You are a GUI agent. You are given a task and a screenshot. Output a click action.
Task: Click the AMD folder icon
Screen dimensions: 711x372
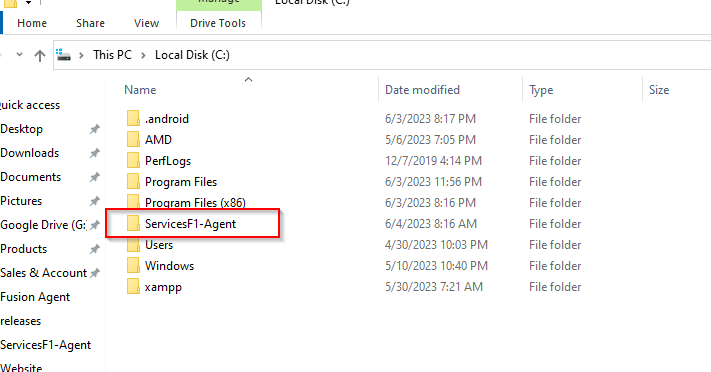(133, 140)
